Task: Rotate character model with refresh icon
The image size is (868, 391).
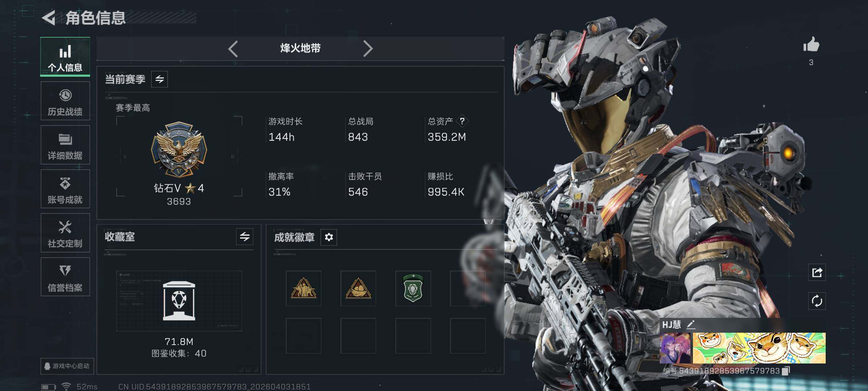Action: [817, 301]
